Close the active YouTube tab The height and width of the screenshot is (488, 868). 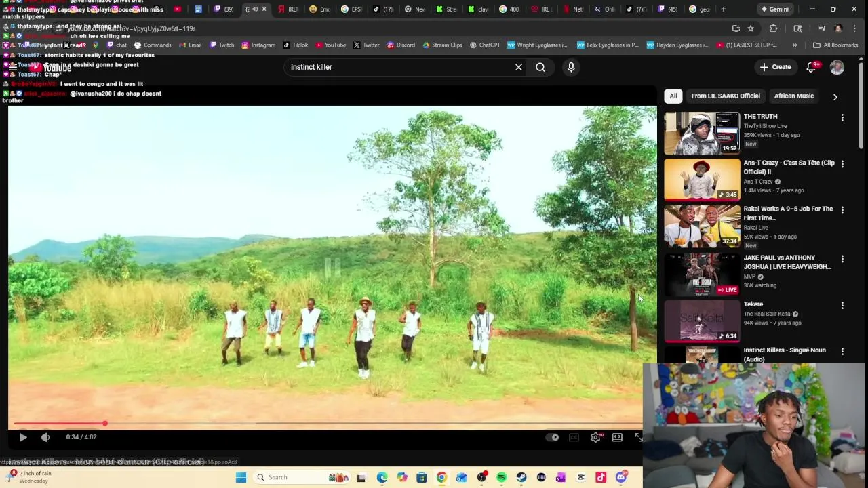pos(264,9)
